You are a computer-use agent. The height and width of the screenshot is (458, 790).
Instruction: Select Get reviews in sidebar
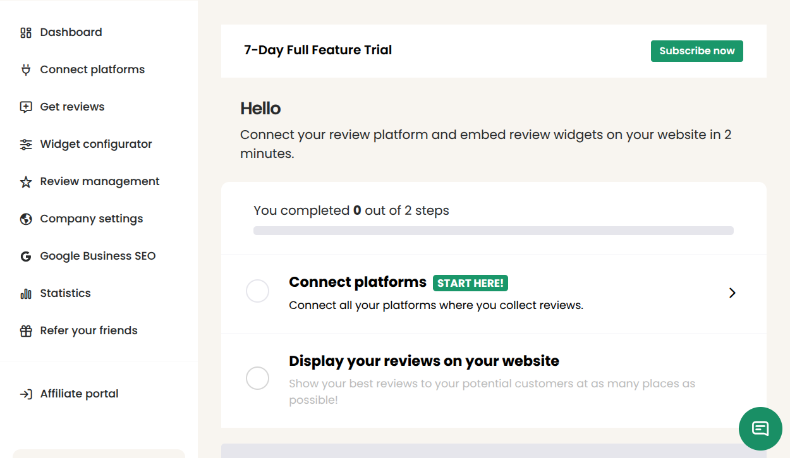pyautogui.click(x=72, y=107)
